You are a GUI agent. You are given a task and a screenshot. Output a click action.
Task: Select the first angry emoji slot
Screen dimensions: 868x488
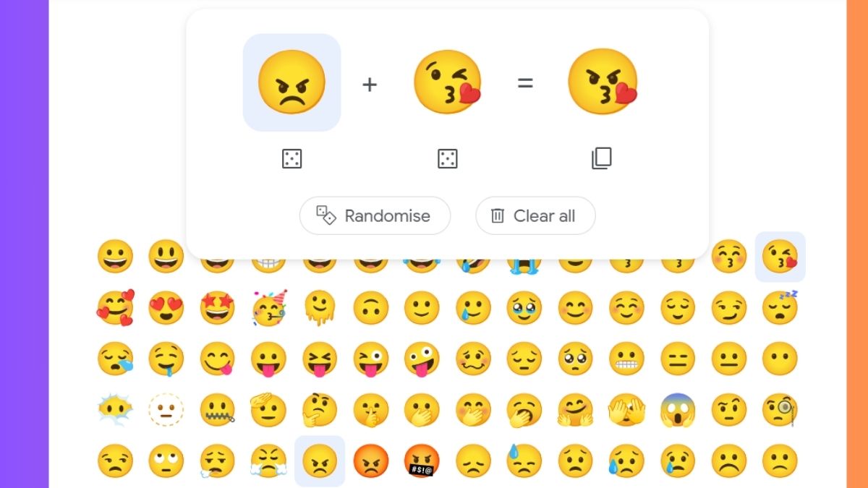(x=292, y=82)
